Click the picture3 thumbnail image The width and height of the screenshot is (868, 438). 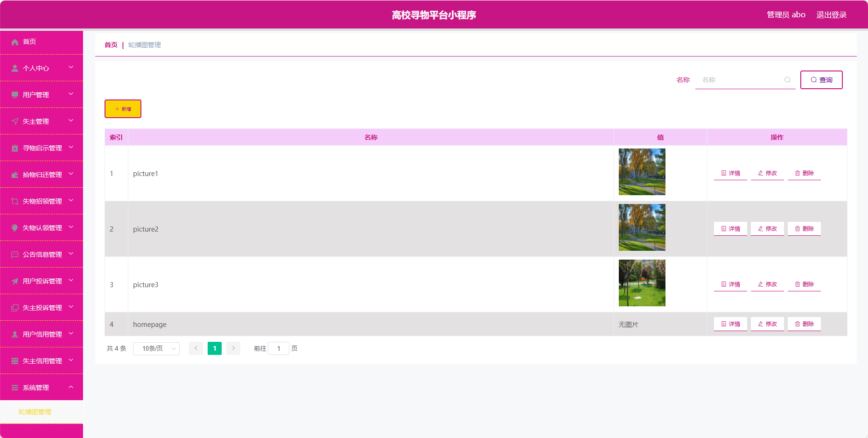coord(642,283)
